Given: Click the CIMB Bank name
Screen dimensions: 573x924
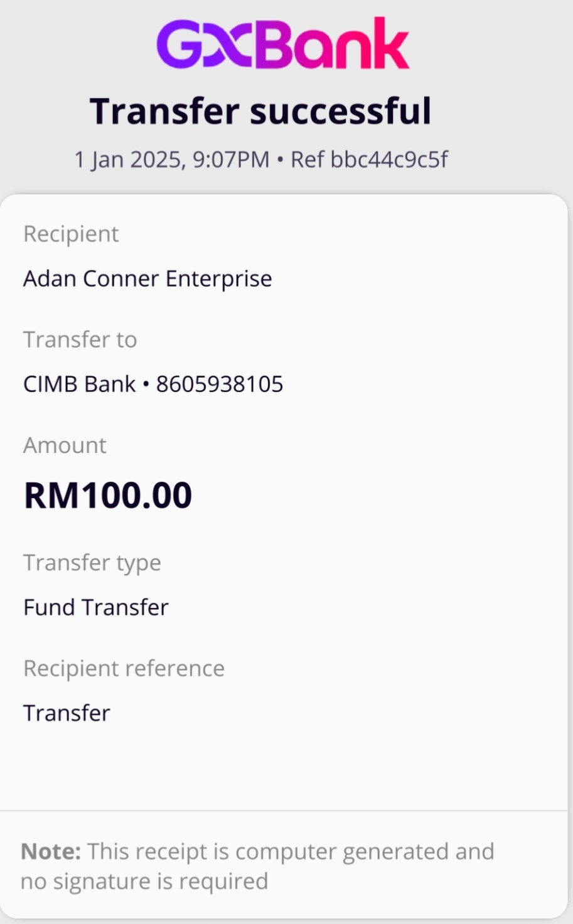Looking at the screenshot, I should 79,384.
